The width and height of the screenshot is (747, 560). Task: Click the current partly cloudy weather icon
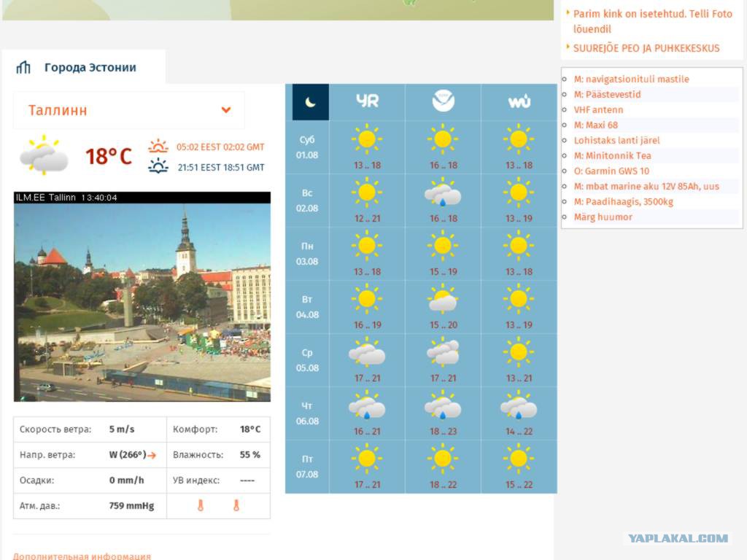pyautogui.click(x=43, y=155)
